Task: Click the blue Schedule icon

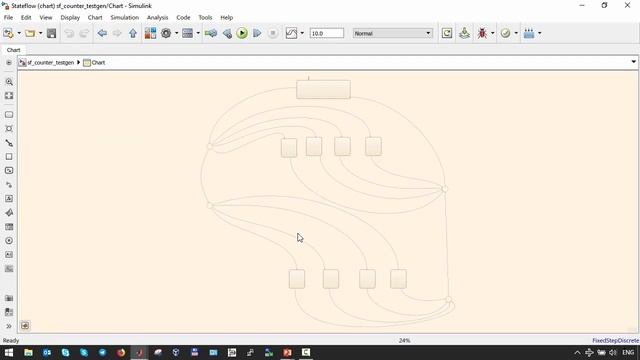Action: (x=529, y=33)
